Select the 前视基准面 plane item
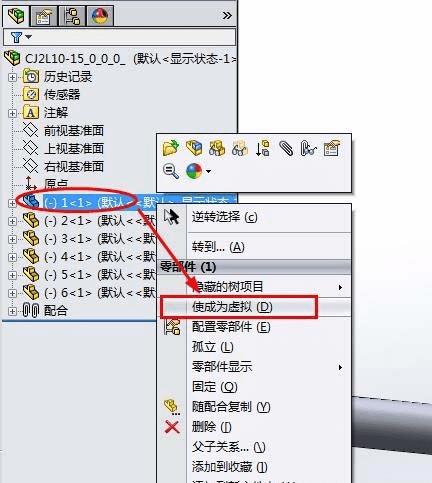This screenshot has width=432, height=483. coord(74,130)
